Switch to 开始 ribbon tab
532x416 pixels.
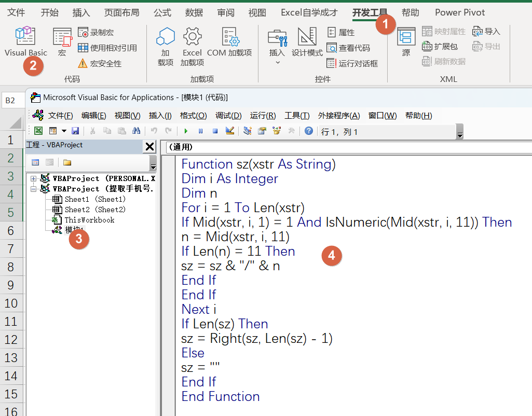click(x=49, y=12)
